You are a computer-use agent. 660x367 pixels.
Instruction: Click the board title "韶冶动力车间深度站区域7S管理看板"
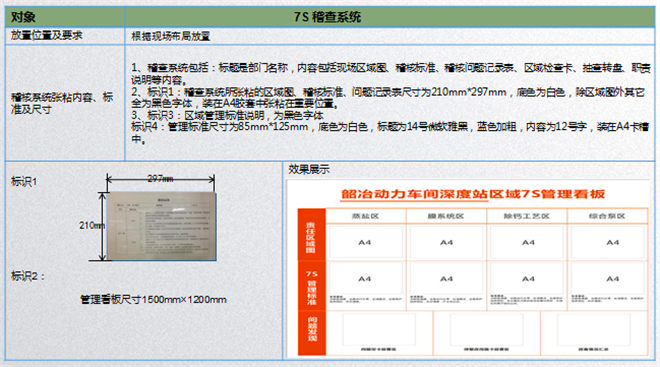coord(473,194)
